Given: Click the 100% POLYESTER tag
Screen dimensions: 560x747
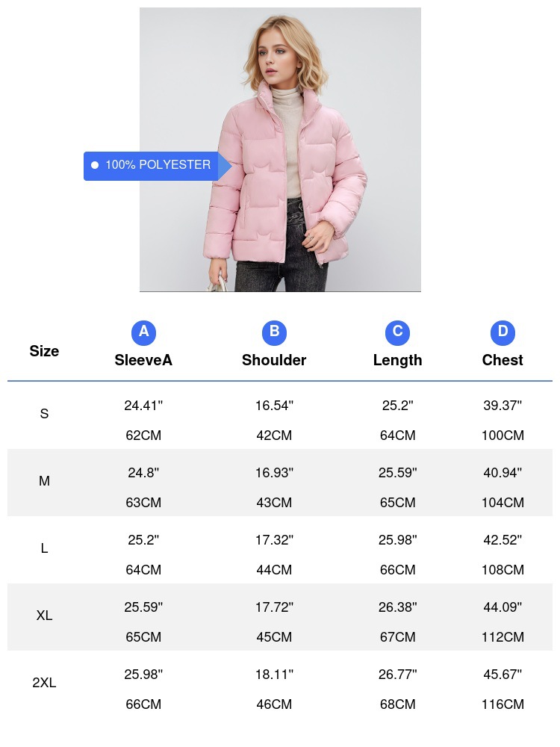Looking at the screenshot, I should point(157,165).
